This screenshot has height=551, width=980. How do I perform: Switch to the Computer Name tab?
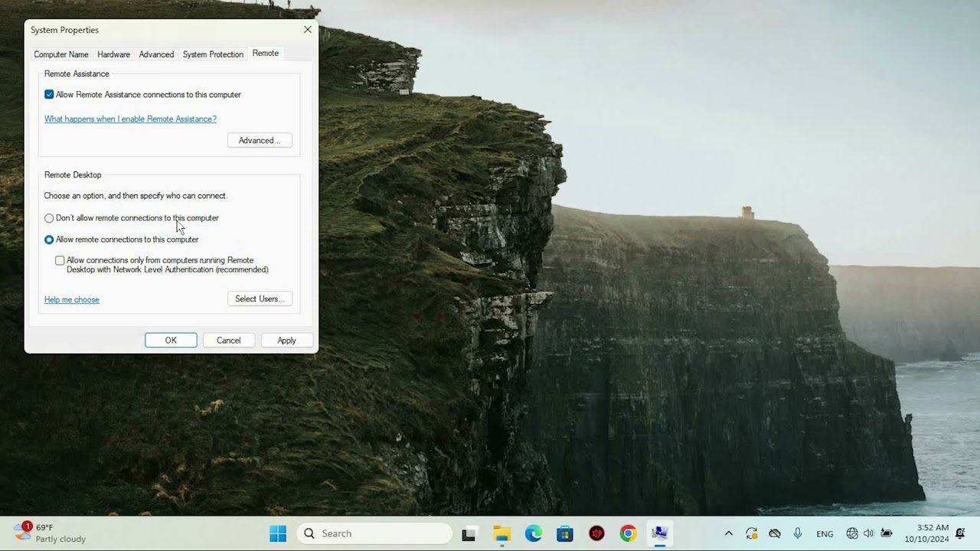coord(61,54)
